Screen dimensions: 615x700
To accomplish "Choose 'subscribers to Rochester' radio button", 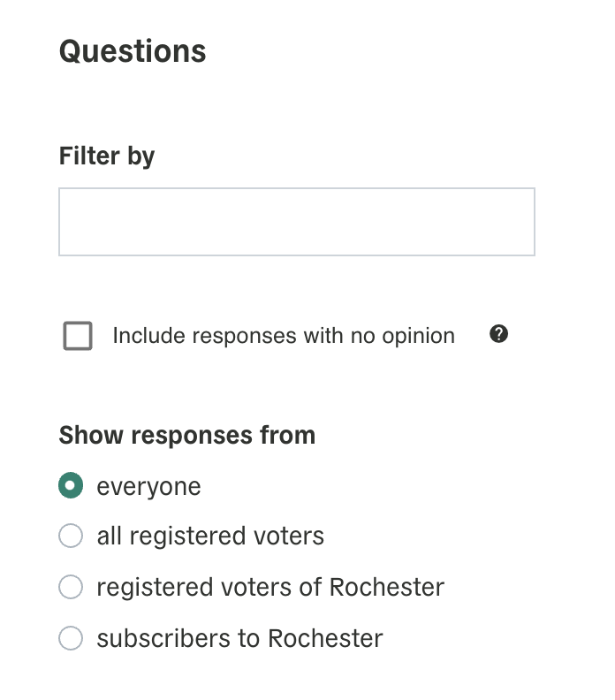I will tap(71, 638).
